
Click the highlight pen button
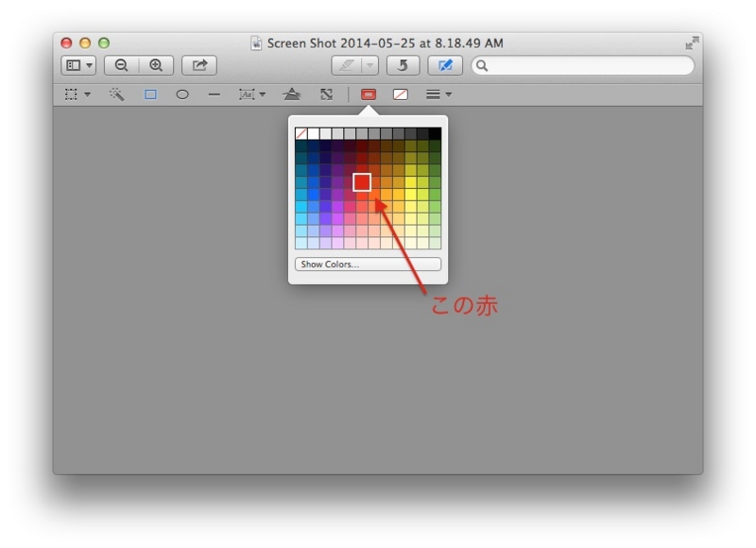tap(347, 65)
